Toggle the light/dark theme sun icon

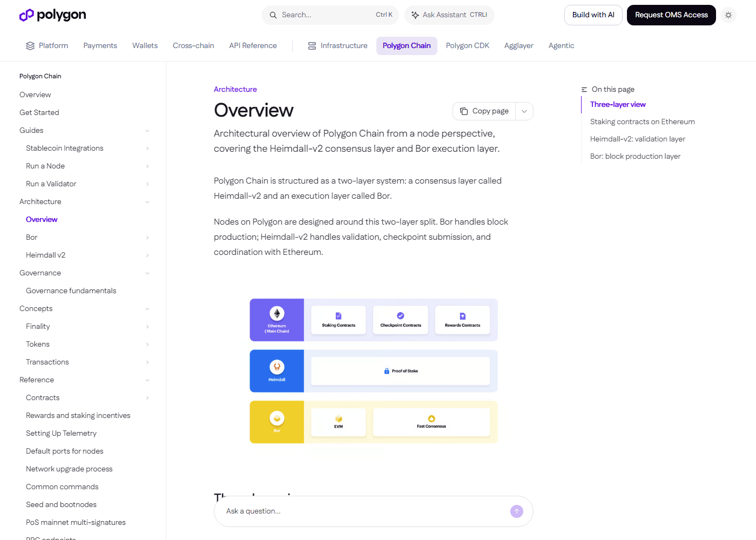tap(728, 15)
